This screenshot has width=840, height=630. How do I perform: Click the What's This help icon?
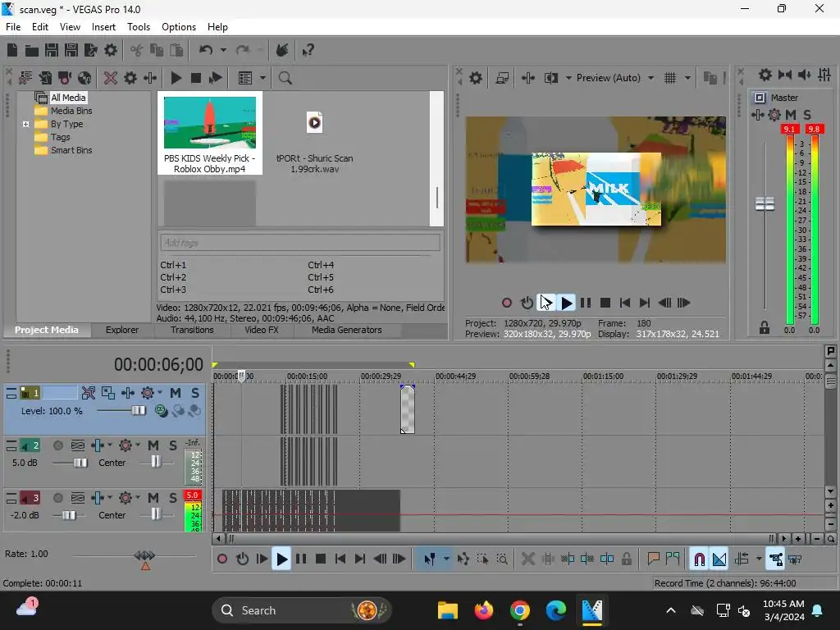(x=308, y=50)
